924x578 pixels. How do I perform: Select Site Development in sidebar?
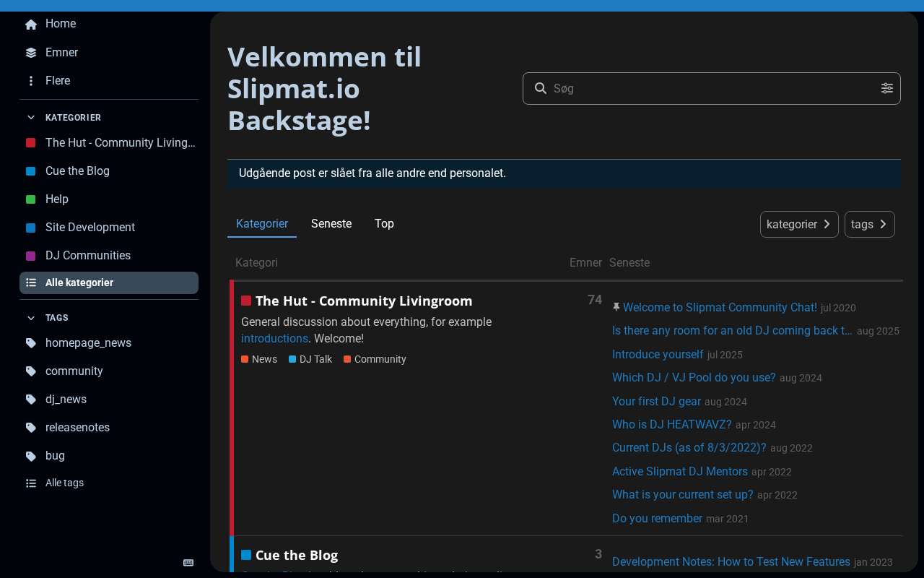click(x=109, y=228)
